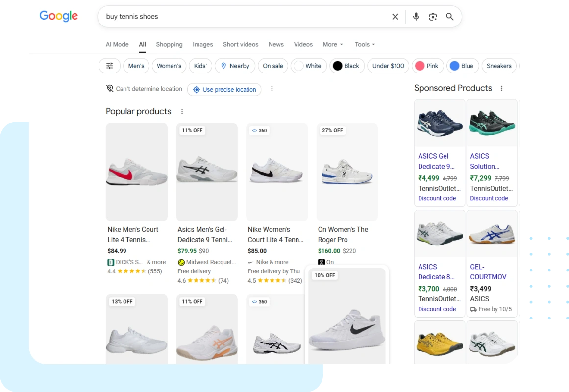The image size is (569, 392).
Task: Click the Midwest Racquet seller icon
Action: [x=181, y=262]
